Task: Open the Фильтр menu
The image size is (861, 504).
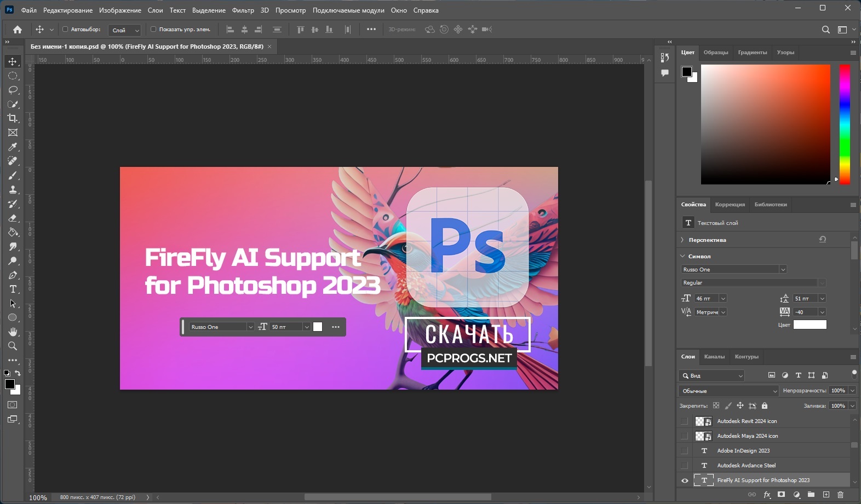Action: click(243, 10)
